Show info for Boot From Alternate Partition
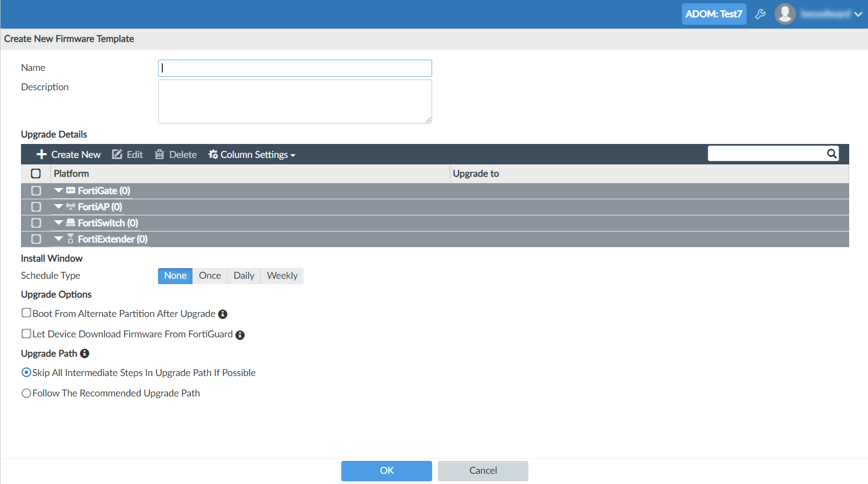Image resolution: width=868 pixels, height=484 pixels. click(x=223, y=314)
